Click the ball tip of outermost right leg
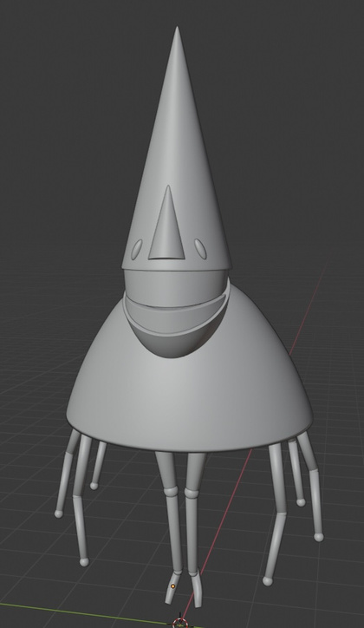 point(318,537)
